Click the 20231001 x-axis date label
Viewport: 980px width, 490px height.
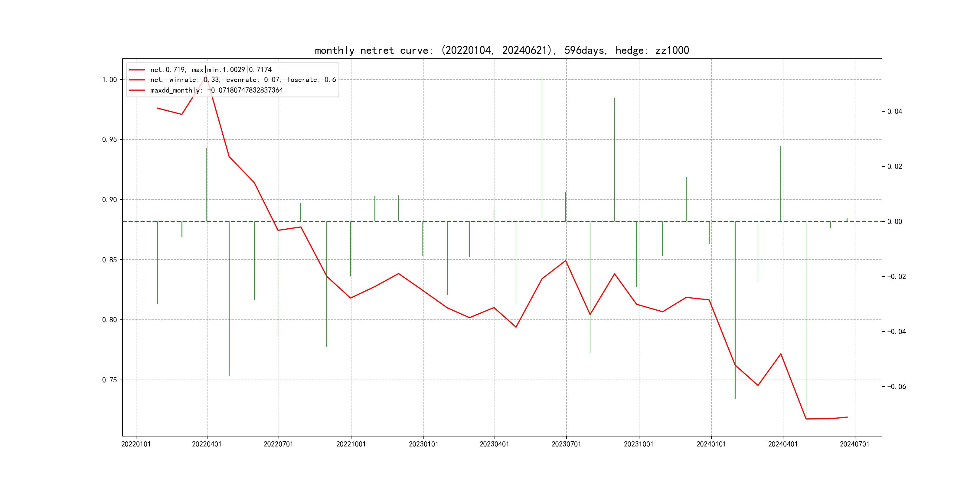[639, 444]
